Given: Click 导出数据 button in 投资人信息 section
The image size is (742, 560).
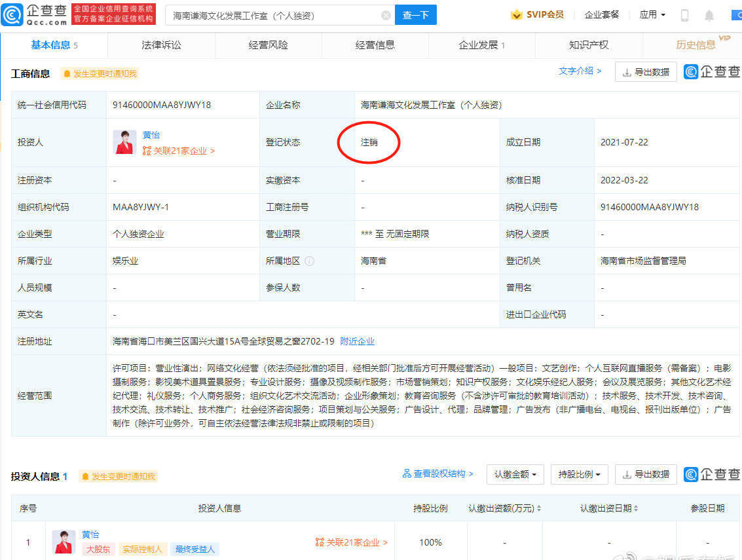Looking at the screenshot, I should pyautogui.click(x=646, y=474).
